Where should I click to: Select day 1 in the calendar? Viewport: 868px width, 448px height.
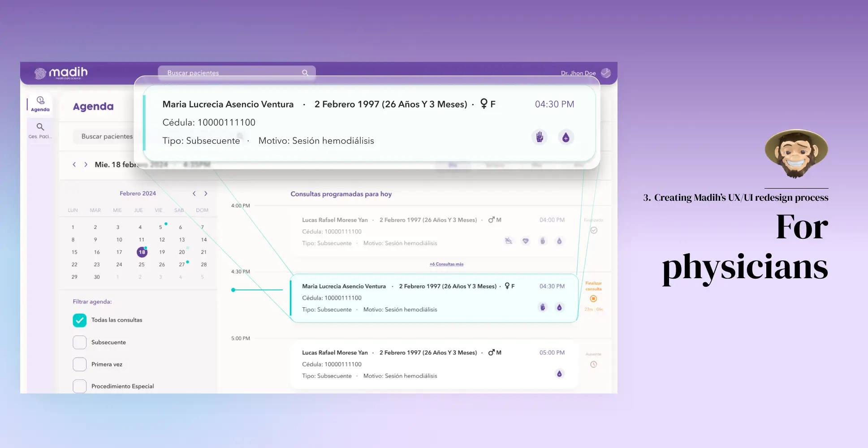point(73,227)
